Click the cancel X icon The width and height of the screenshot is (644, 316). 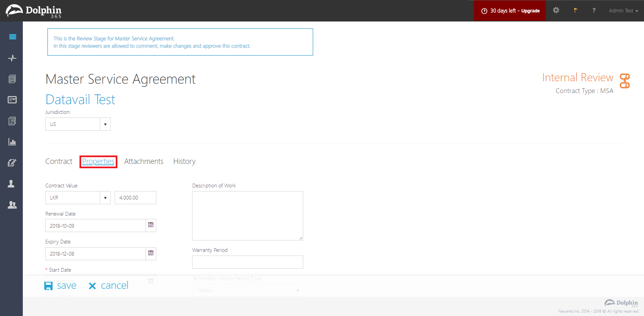coord(92,286)
